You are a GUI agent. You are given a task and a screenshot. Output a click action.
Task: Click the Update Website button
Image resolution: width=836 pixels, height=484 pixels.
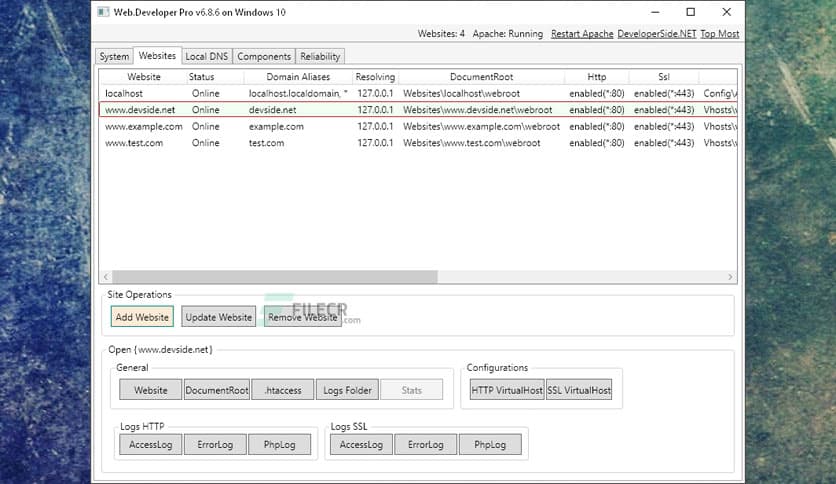tap(219, 317)
